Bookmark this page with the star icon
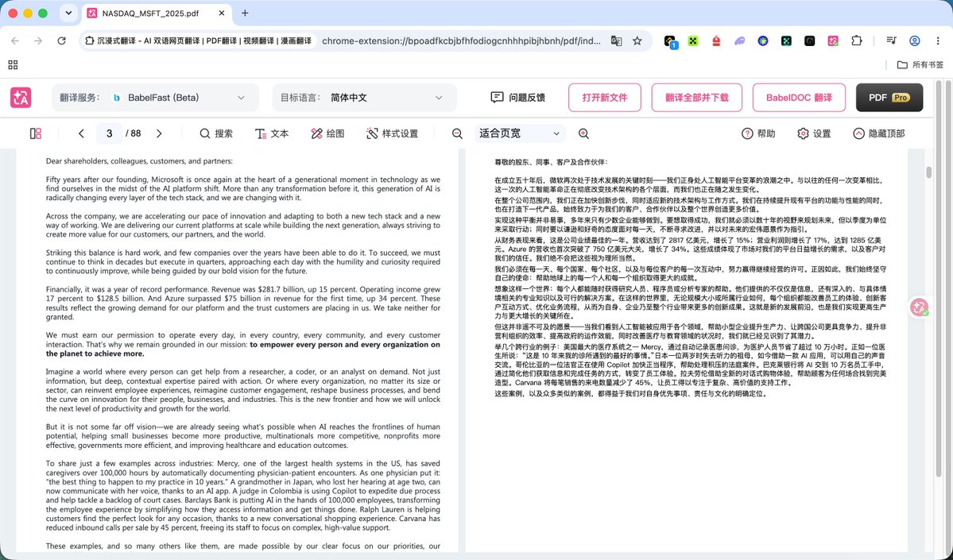 637,41
